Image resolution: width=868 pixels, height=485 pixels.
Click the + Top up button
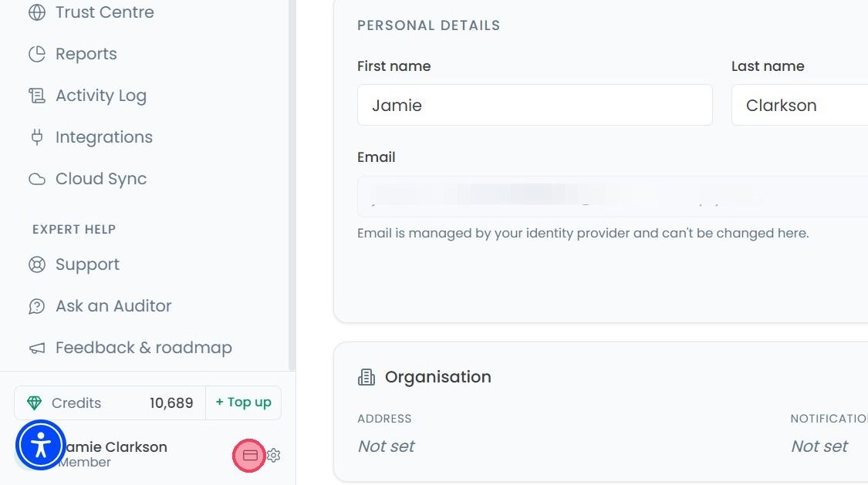(244, 402)
